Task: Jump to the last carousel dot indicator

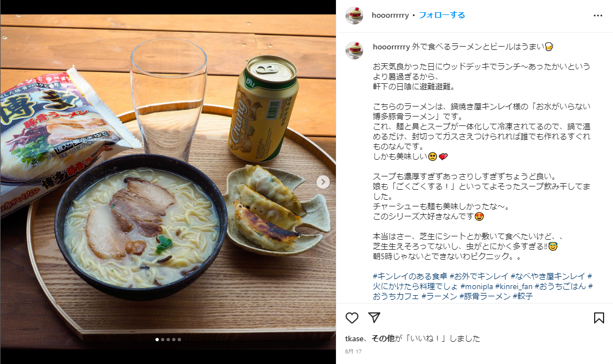Action: [179, 340]
